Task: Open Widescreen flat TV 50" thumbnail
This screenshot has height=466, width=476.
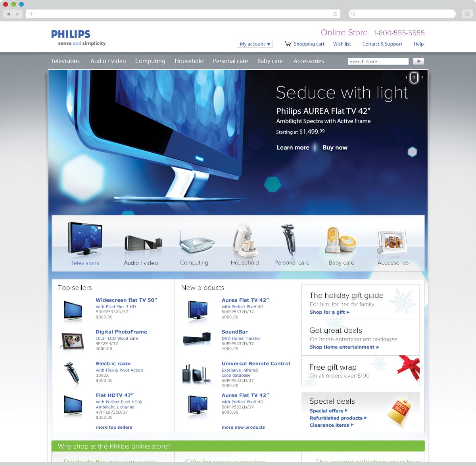Action: (x=73, y=310)
